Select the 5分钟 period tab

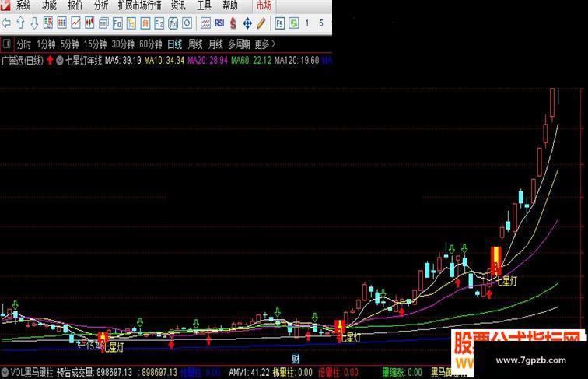pos(69,44)
